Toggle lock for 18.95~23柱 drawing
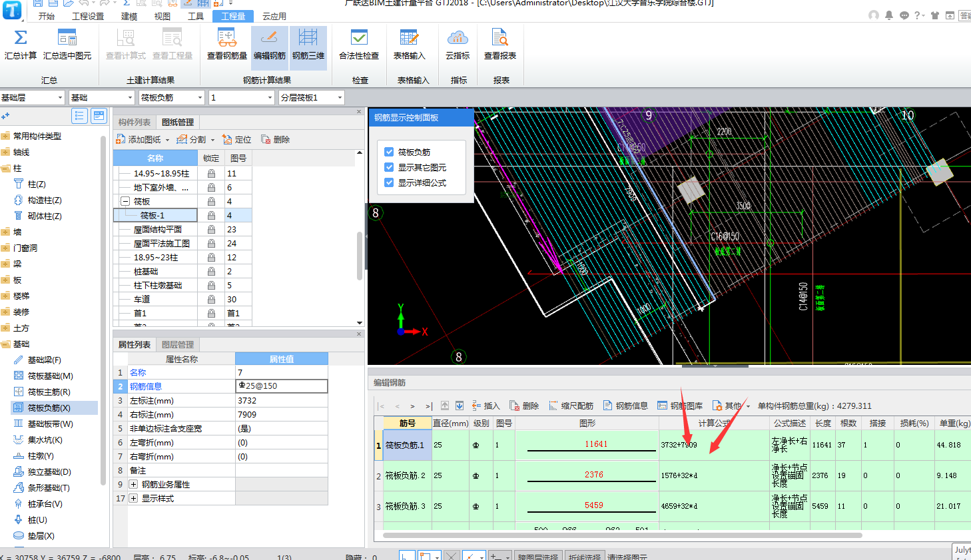The height and width of the screenshot is (560, 971). (x=211, y=257)
